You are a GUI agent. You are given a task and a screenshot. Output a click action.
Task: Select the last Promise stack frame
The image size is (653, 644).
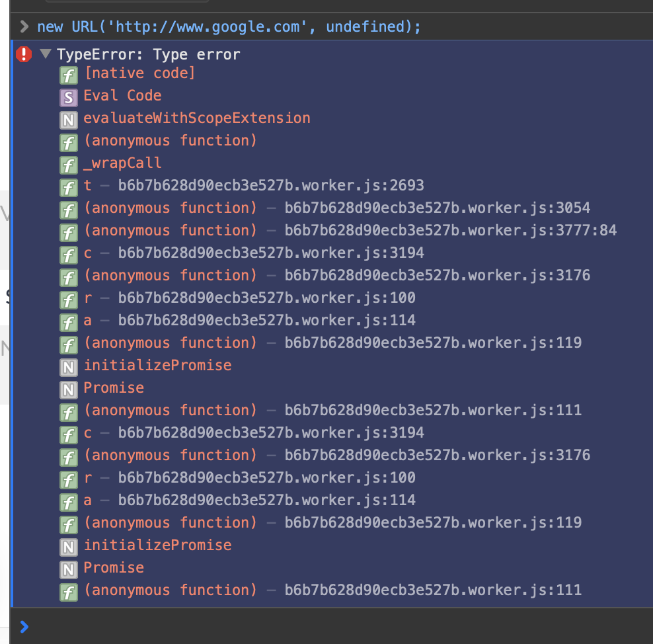[x=114, y=568]
